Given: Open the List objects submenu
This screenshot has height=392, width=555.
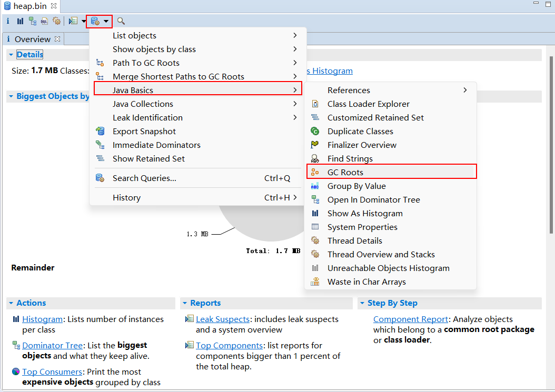Looking at the screenshot, I should (x=198, y=35).
